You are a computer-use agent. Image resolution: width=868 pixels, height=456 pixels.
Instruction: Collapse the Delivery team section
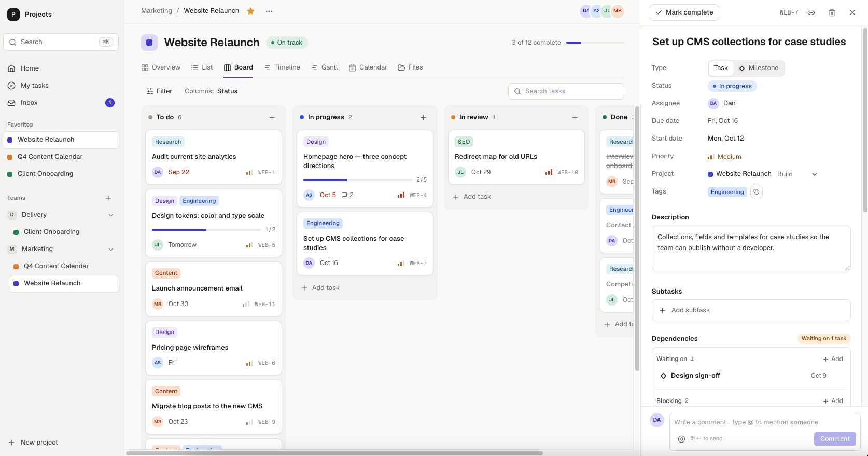110,215
